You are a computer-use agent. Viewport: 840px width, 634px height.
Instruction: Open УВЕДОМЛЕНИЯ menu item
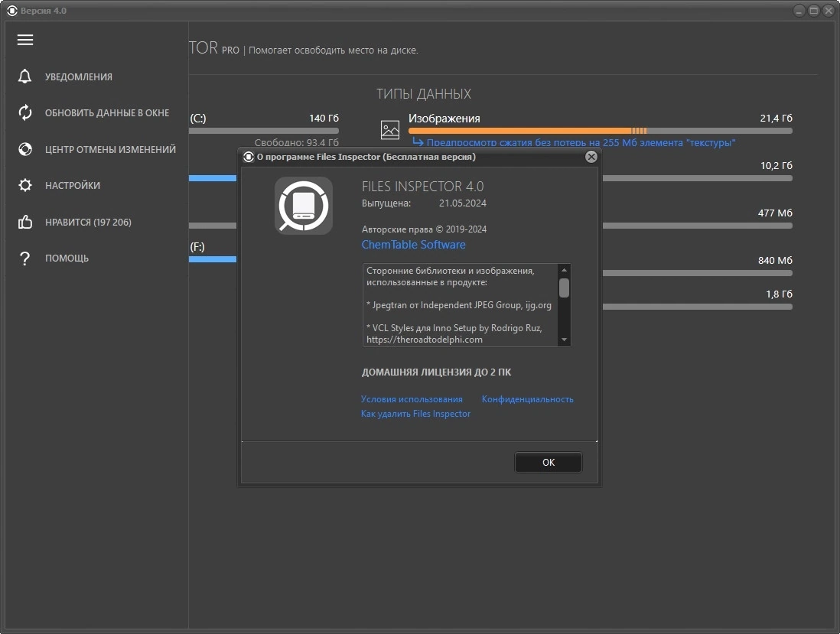pyautogui.click(x=79, y=76)
